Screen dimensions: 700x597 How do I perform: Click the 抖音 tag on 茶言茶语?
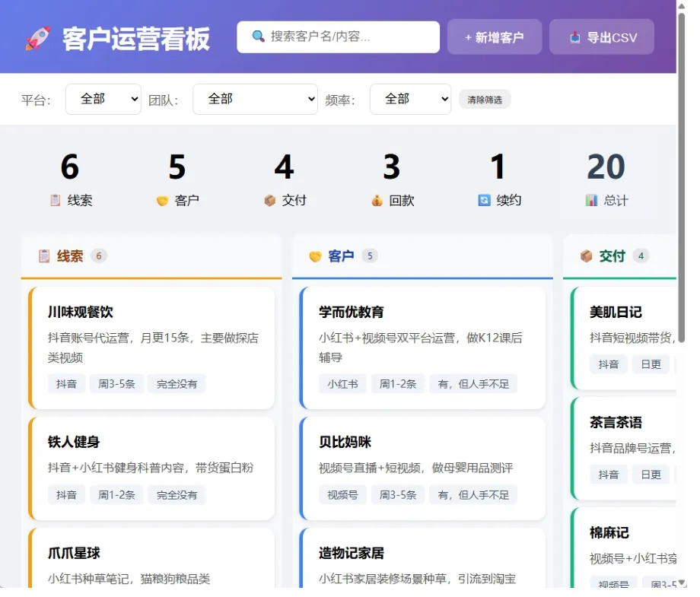[609, 475]
